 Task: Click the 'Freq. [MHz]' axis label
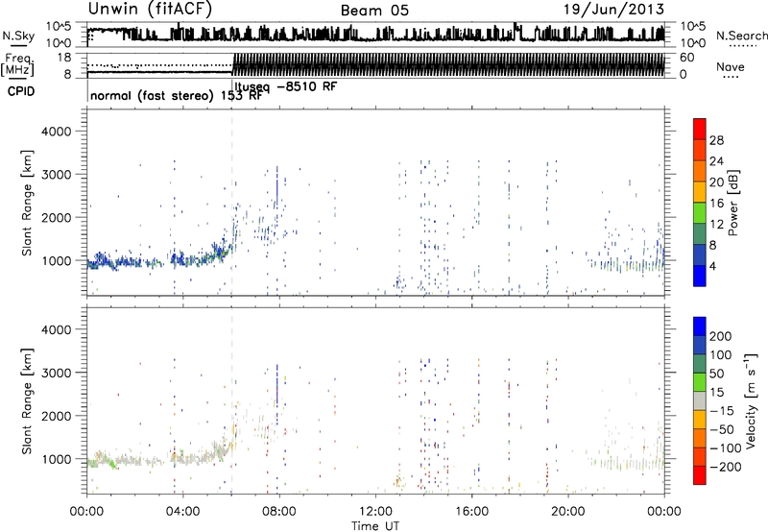click(17, 64)
